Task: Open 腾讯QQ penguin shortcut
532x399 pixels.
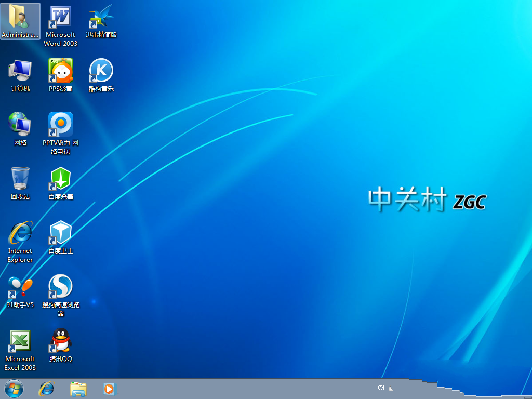Action: click(x=60, y=345)
